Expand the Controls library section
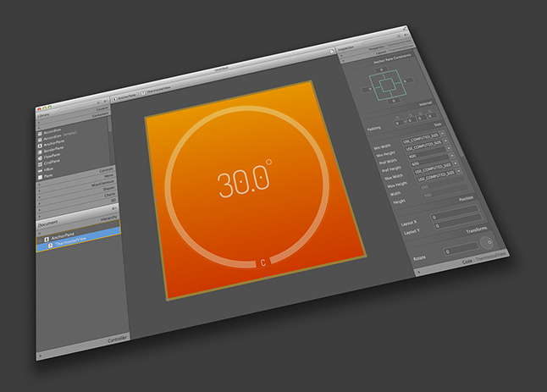547x392 pixels. (x=76, y=176)
